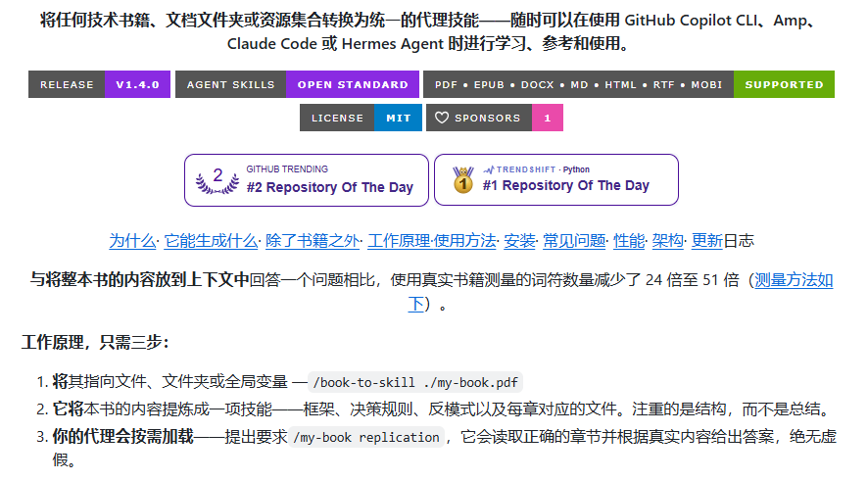Open Trendshift #1 Repository Of The Day badge

pyautogui.click(x=556, y=179)
